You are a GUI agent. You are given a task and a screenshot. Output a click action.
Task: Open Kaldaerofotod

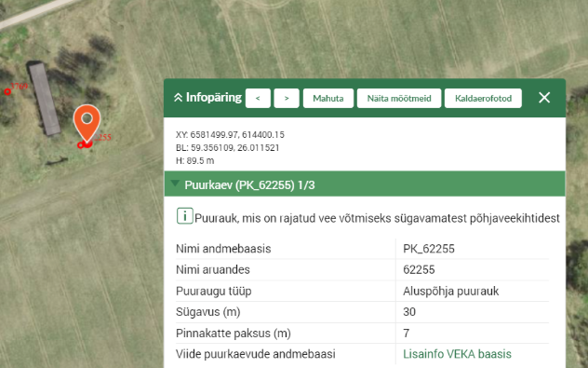tap(483, 99)
